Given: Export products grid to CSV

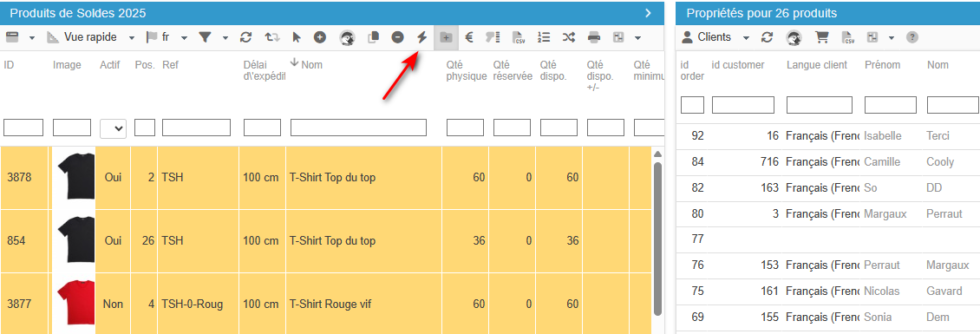Looking at the screenshot, I should [x=518, y=37].
